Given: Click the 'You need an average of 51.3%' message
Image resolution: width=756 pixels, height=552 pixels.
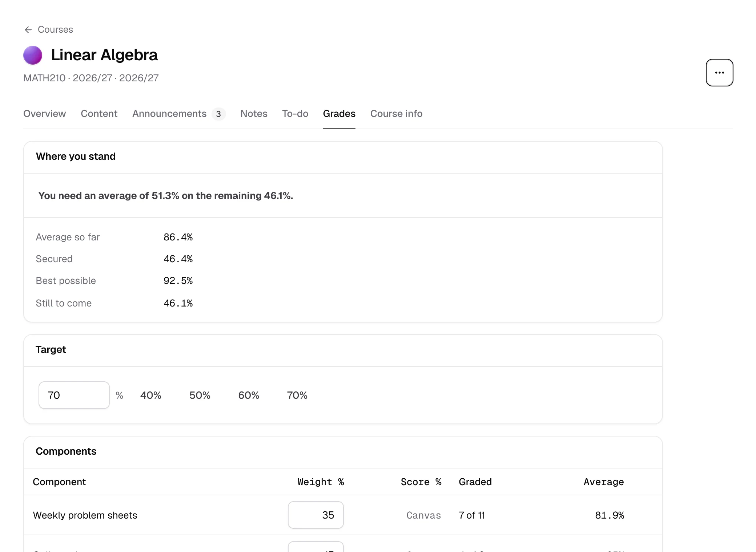Looking at the screenshot, I should 166,196.
